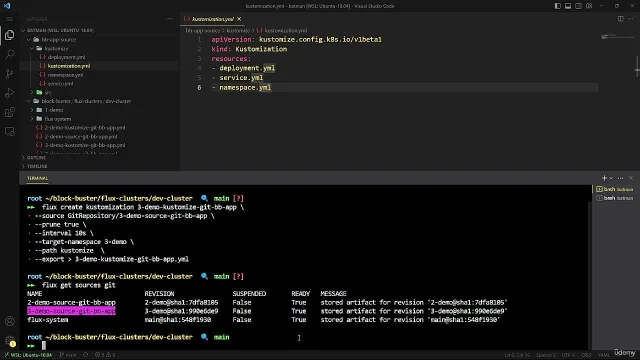
Task: Expand the flux-system folder
Action: point(58,119)
